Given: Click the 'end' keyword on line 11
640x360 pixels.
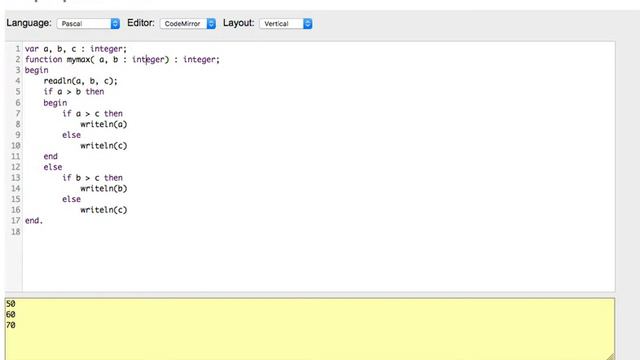Looking at the screenshot, I should [51, 156].
